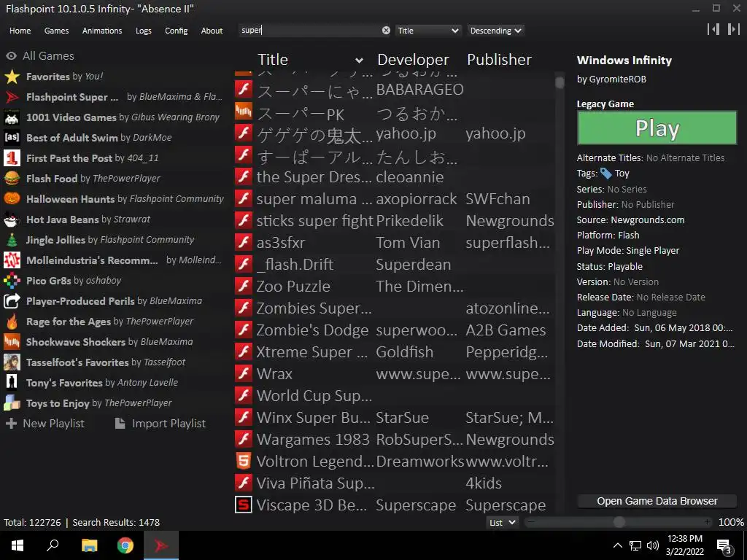Open the List layout dropdown
Viewport: 747px width, 560px height.
coord(502,522)
